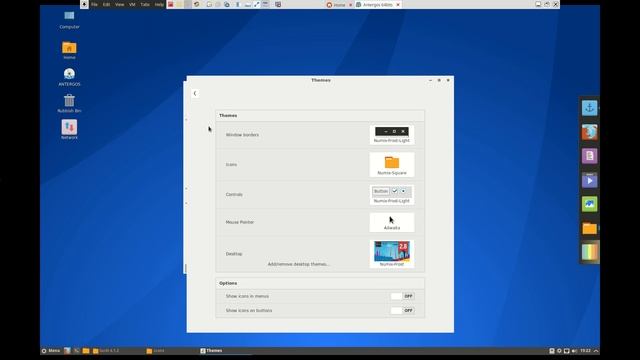Viewport: 640px width, 360px height.
Task: Open the green image viewer dock icon
Action: [x=589, y=204]
